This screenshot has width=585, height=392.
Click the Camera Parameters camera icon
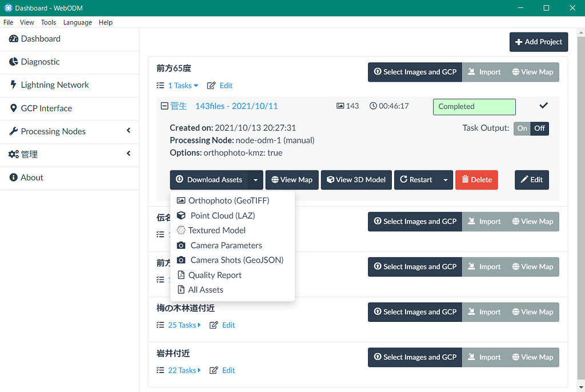(181, 245)
